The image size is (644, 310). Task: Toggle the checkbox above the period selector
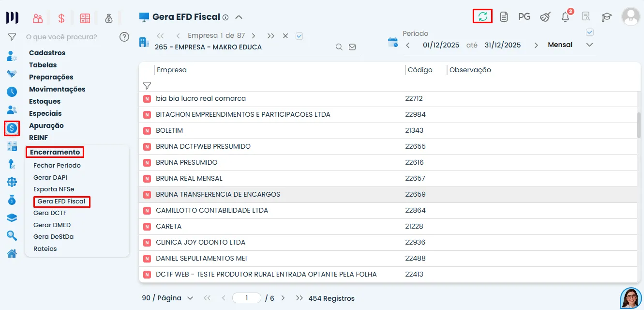[x=589, y=32]
